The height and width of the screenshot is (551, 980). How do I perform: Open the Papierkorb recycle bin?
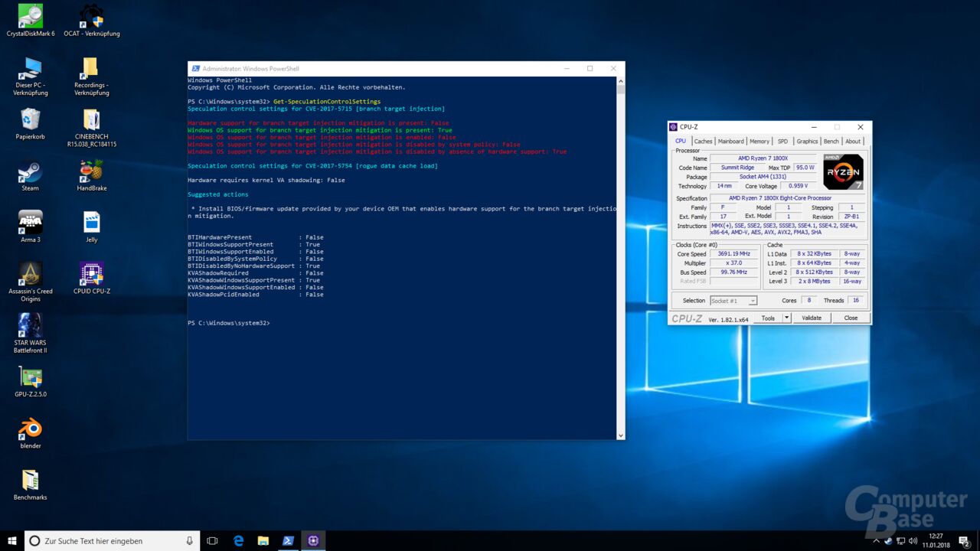pyautogui.click(x=31, y=123)
